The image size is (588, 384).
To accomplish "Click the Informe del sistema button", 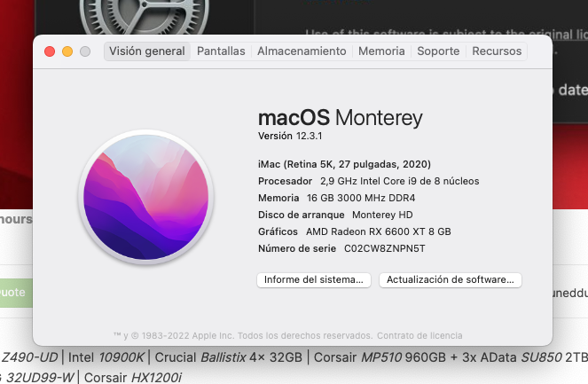I will (313, 279).
